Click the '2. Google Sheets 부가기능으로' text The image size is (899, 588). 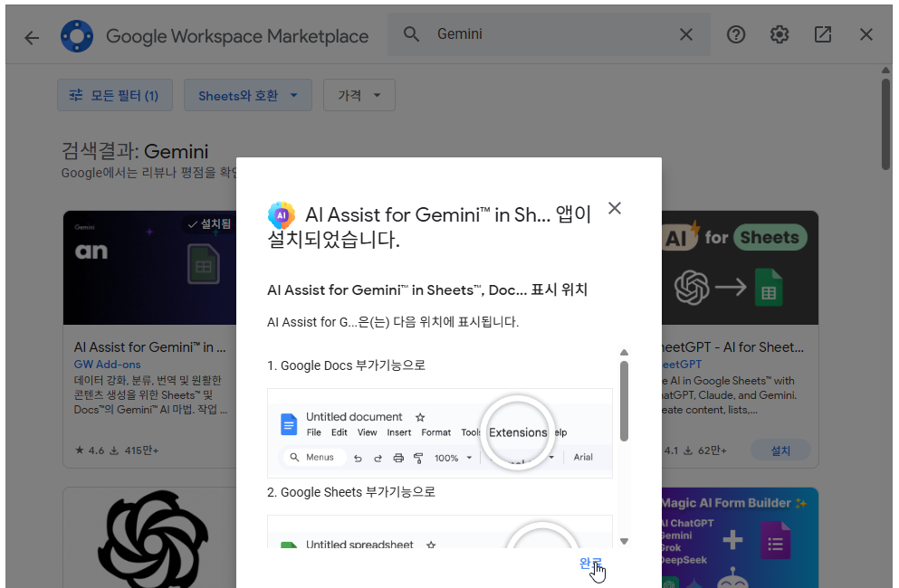[351, 492]
